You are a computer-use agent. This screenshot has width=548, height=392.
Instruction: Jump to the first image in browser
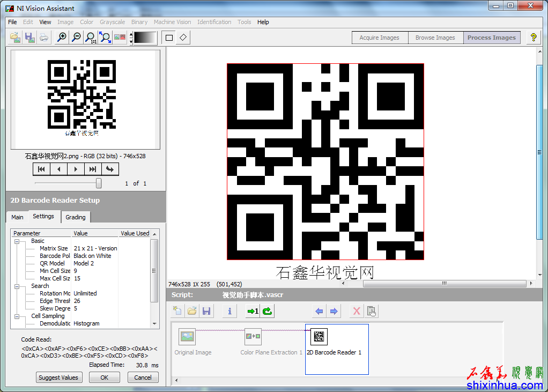click(x=42, y=169)
